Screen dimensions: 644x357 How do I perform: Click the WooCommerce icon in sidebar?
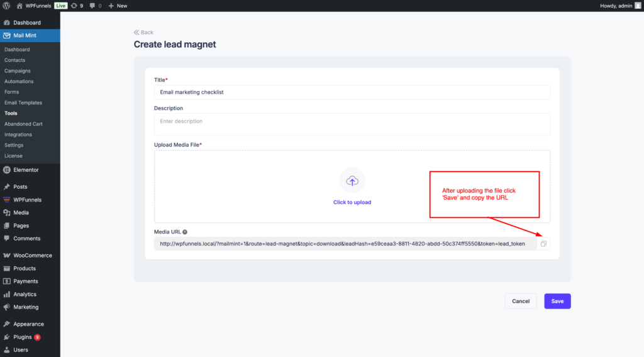[x=6, y=256]
